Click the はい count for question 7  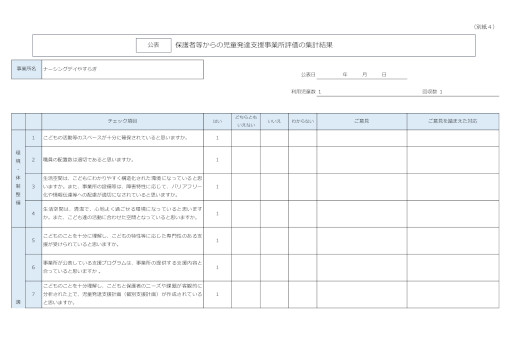tap(217, 294)
